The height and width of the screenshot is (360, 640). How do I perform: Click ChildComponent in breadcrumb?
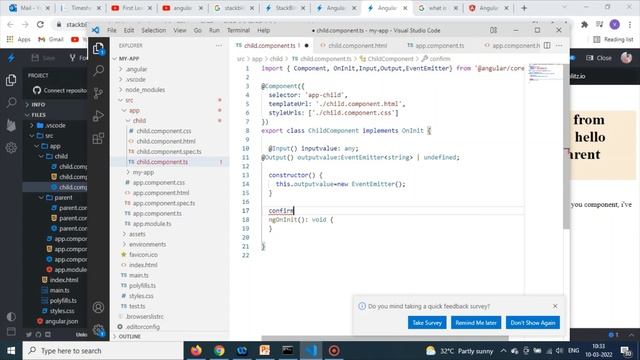[390, 59]
